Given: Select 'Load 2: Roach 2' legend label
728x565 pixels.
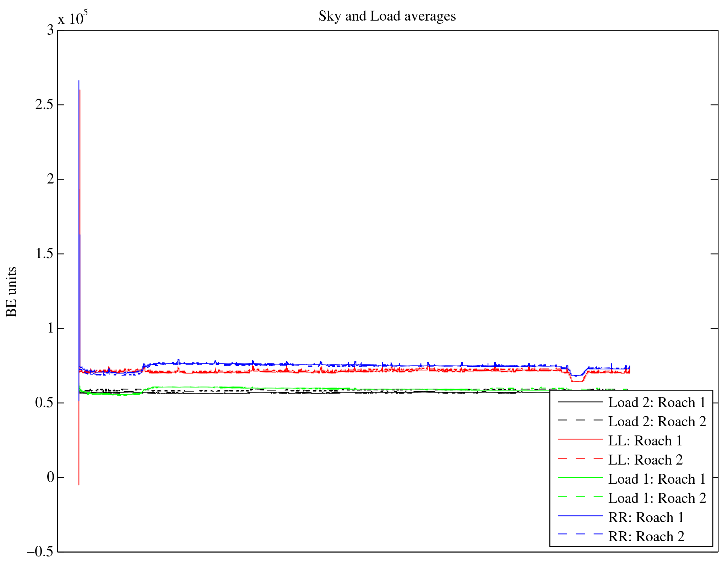Looking at the screenshot, I should point(657,422).
